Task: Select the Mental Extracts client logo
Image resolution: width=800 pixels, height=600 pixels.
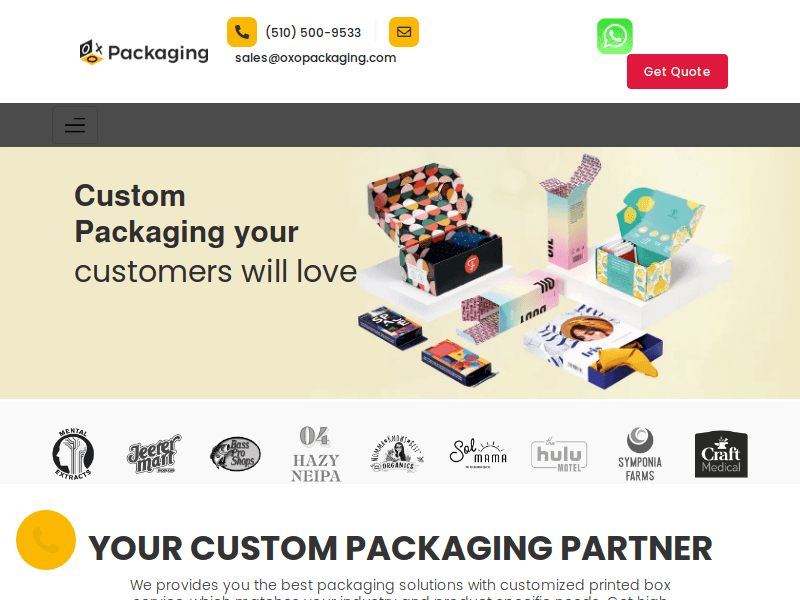Action: [x=73, y=454]
